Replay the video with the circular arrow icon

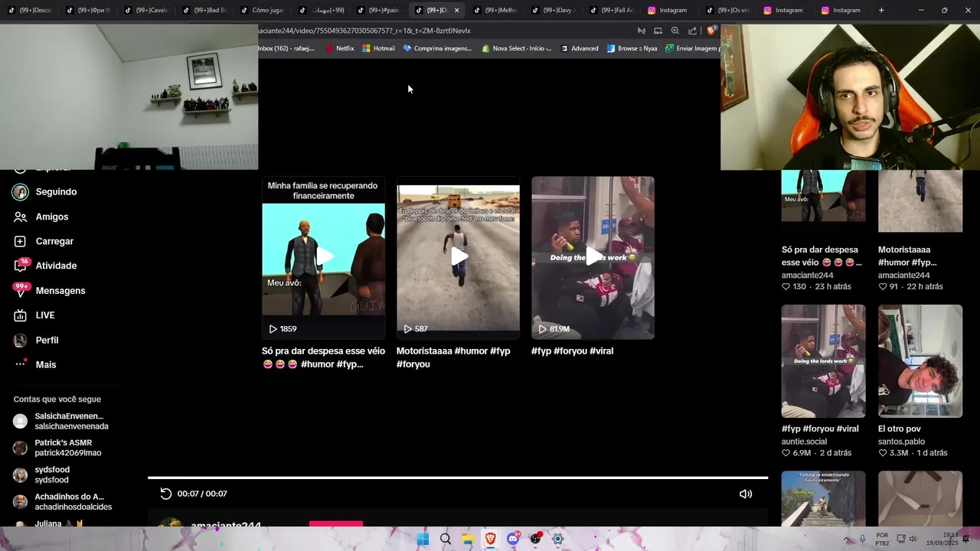tap(165, 494)
